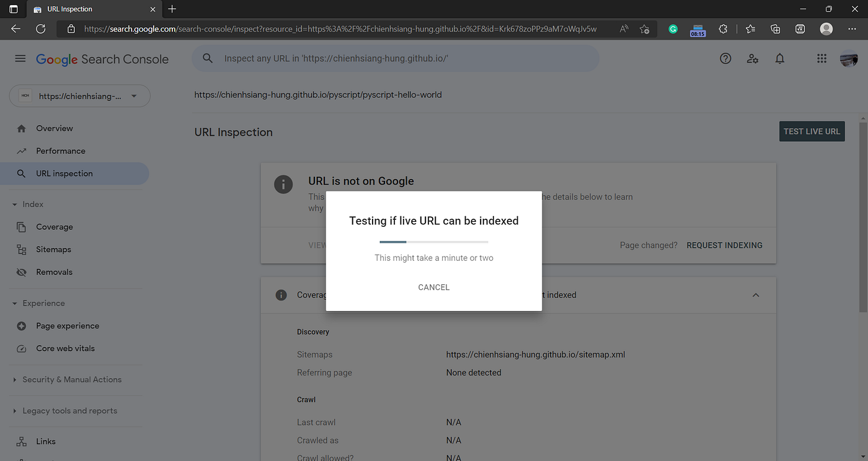Open the browser extensions puzzle icon
Image resolution: width=868 pixels, height=461 pixels.
coord(723,29)
